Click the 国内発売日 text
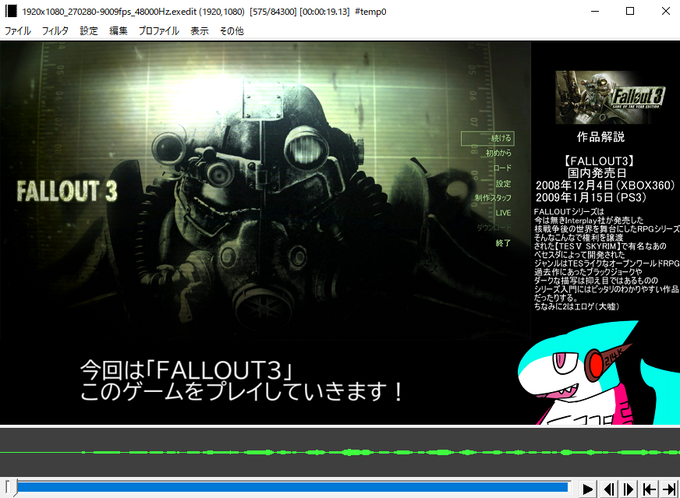 pyautogui.click(x=597, y=173)
